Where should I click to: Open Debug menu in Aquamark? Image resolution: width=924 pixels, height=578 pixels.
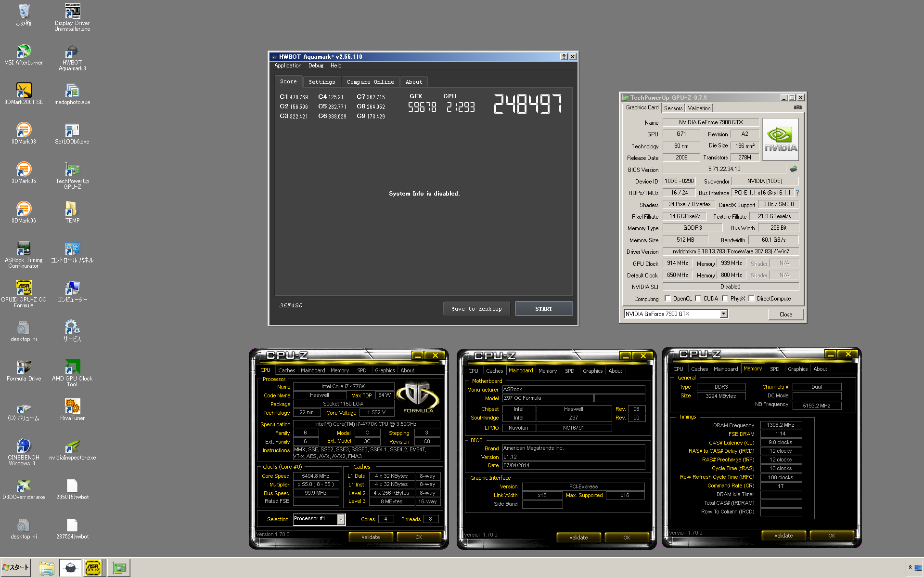coord(316,66)
